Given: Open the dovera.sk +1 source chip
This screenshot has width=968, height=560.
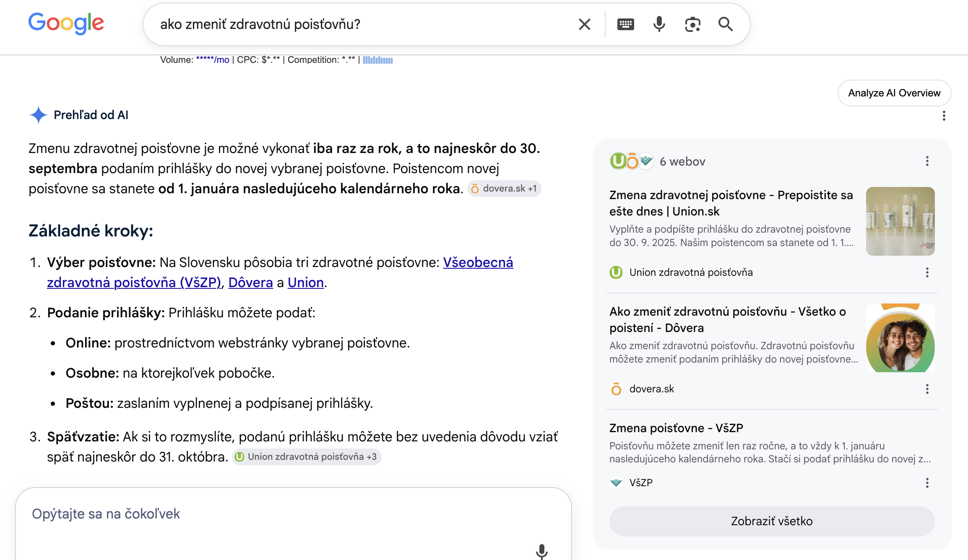Looking at the screenshot, I should (x=504, y=189).
